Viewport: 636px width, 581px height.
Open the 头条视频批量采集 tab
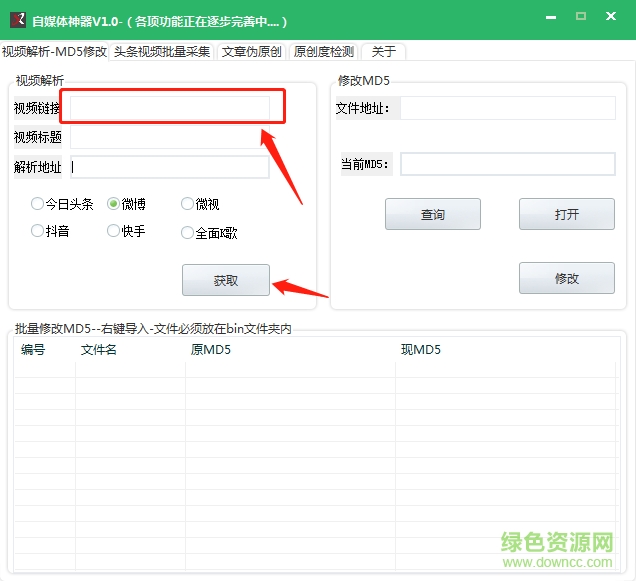pyautogui.click(x=162, y=52)
